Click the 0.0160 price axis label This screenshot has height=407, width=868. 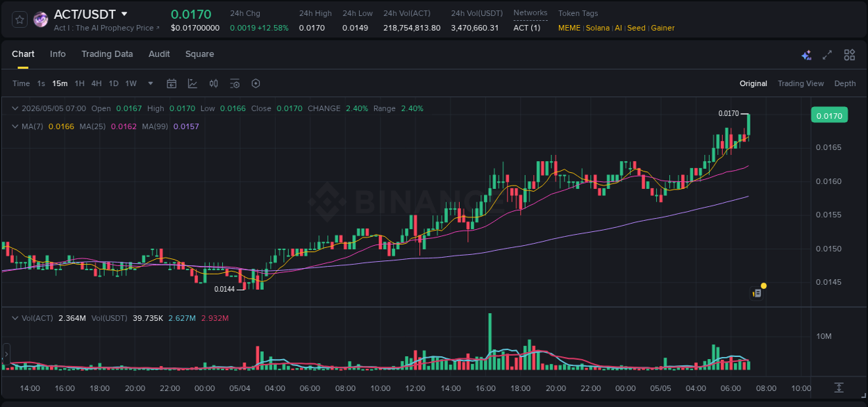(828, 181)
